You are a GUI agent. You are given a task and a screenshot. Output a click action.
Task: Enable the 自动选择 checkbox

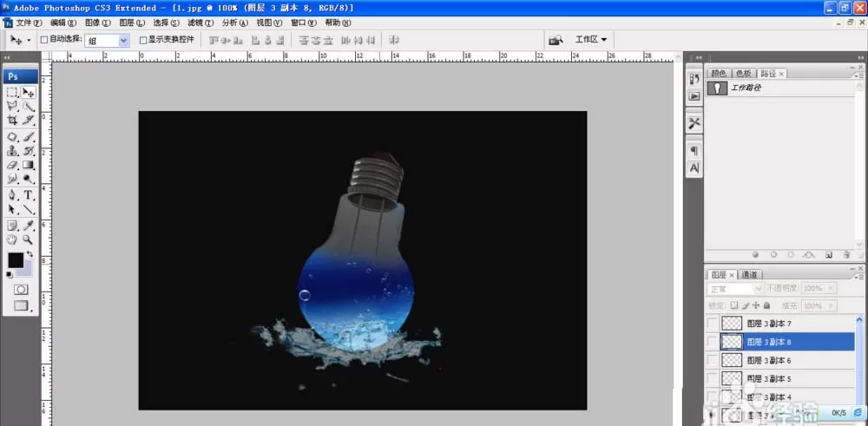pyautogui.click(x=44, y=40)
